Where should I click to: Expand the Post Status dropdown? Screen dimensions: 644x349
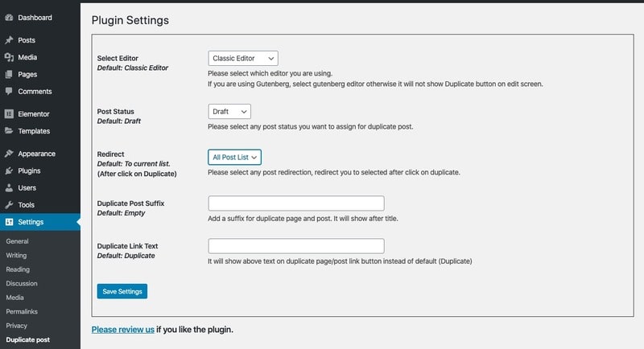[x=229, y=112]
